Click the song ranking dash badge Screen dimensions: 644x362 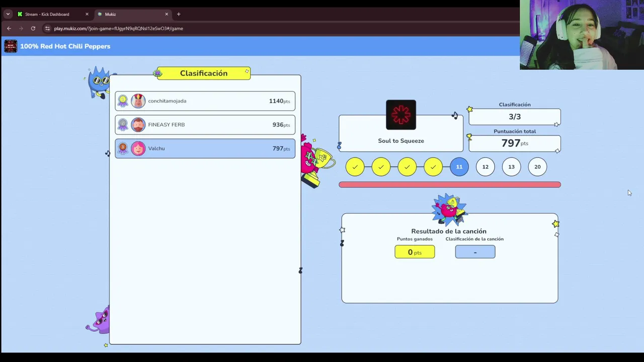point(475,252)
